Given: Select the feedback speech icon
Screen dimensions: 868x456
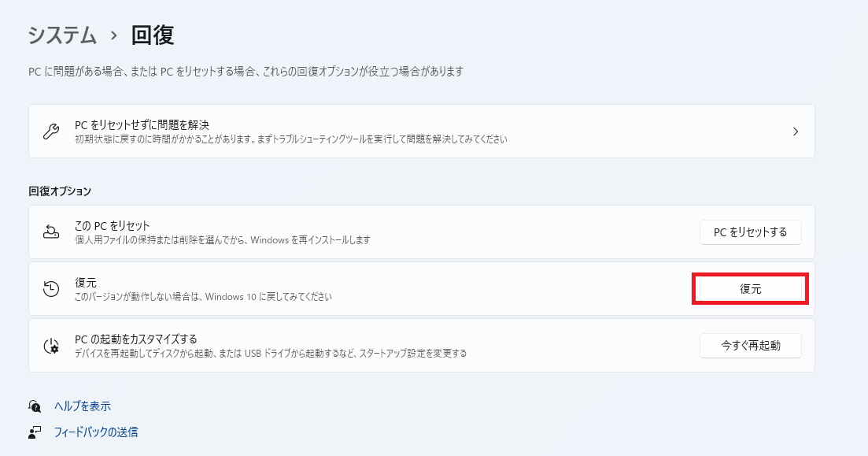Looking at the screenshot, I should 33,432.
